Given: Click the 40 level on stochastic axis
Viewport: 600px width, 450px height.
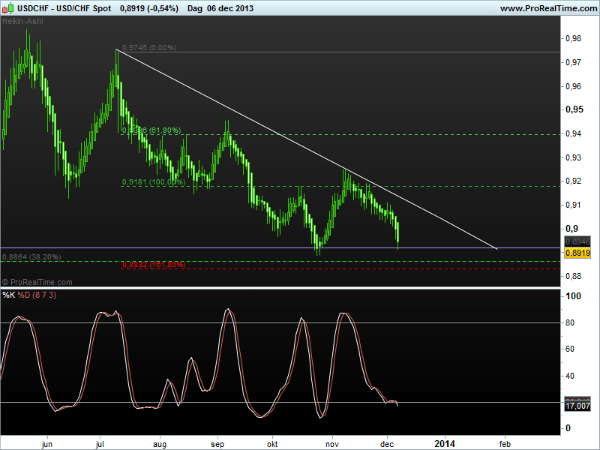Looking at the screenshot, I should (x=570, y=376).
